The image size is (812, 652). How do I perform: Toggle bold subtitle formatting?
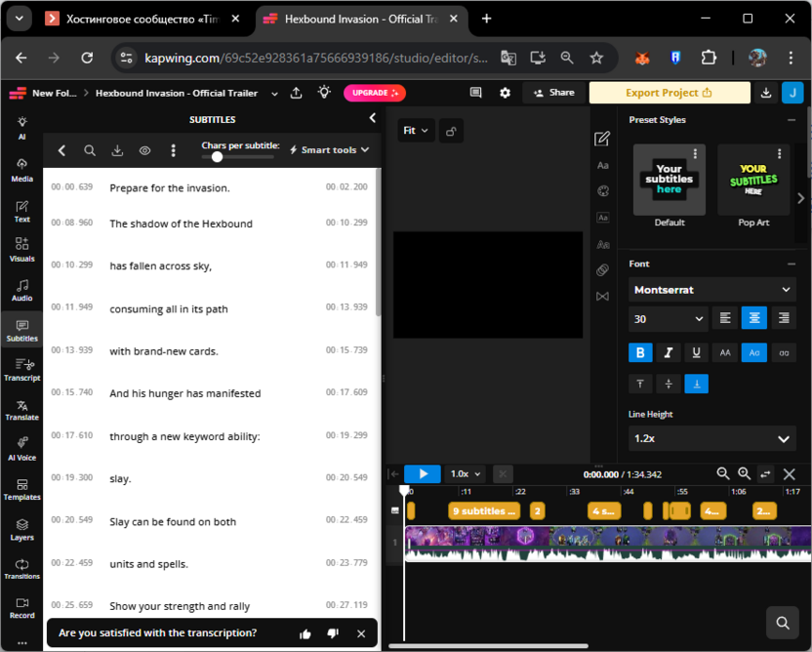pos(640,352)
